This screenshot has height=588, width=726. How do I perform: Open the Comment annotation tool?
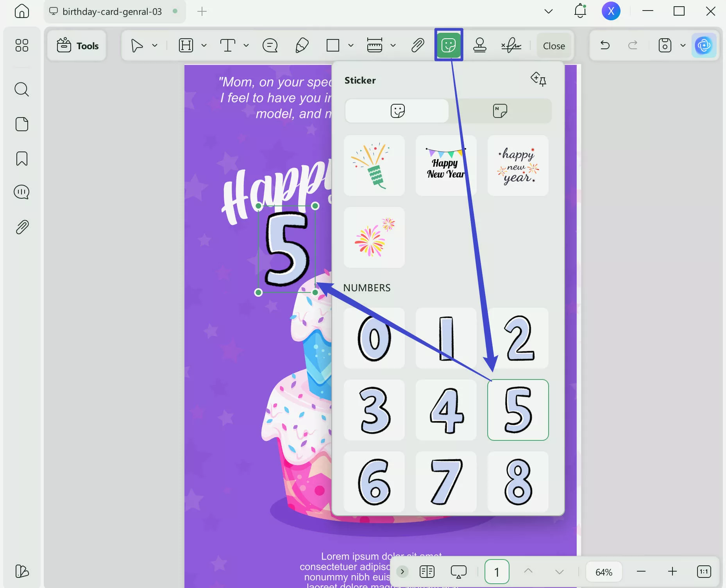pos(270,45)
